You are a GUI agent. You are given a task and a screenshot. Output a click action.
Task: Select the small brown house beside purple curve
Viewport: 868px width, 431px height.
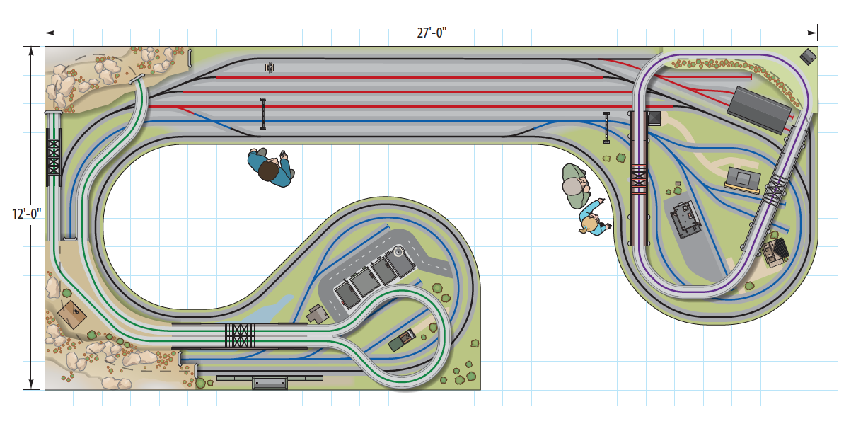point(776,251)
